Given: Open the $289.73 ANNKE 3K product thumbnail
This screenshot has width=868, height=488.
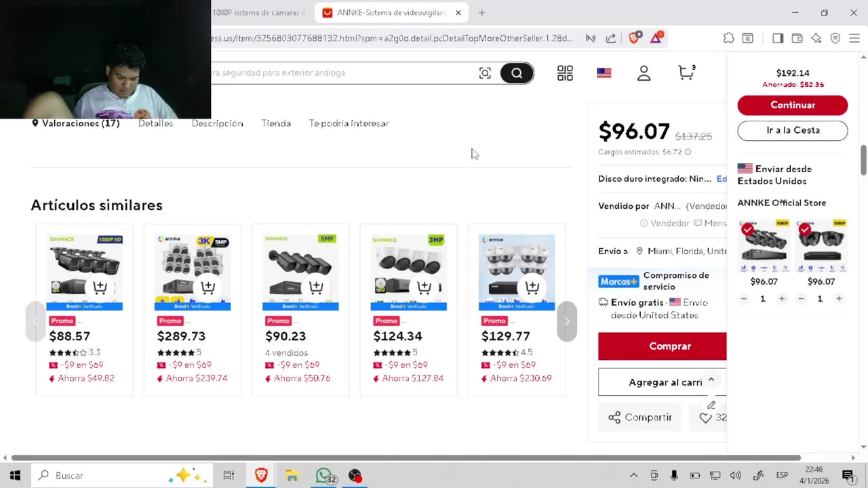Looking at the screenshot, I should 193,272.
